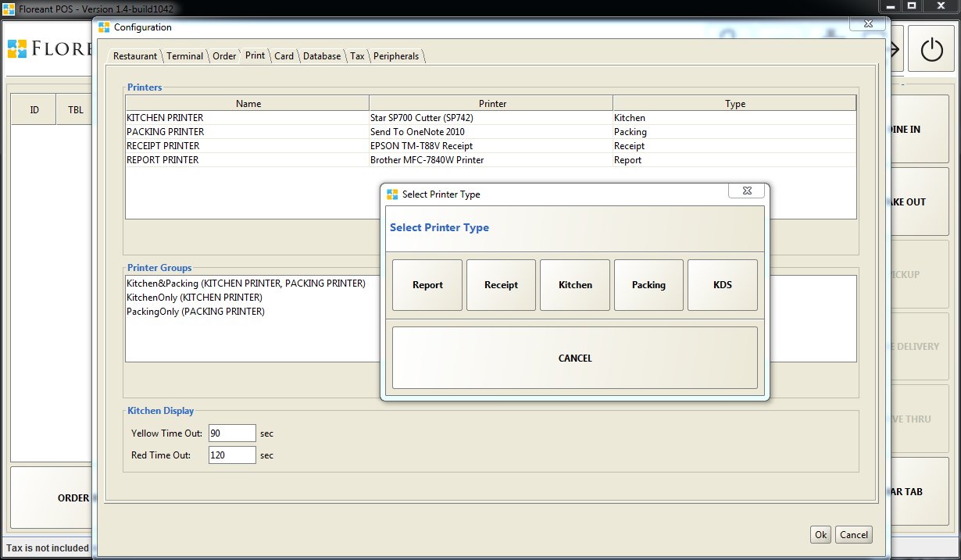Switch to the Tax tab

[x=357, y=55]
